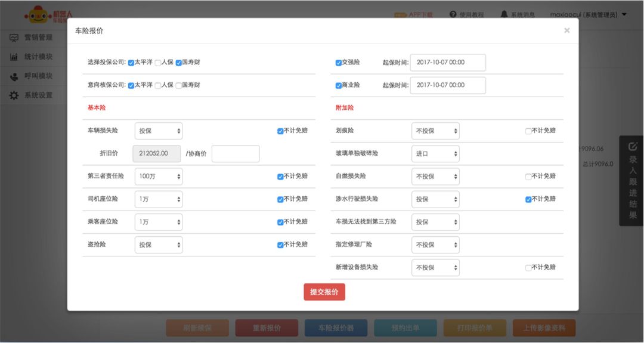Click the 提交报价 button
The height and width of the screenshot is (343, 644).
(x=324, y=292)
